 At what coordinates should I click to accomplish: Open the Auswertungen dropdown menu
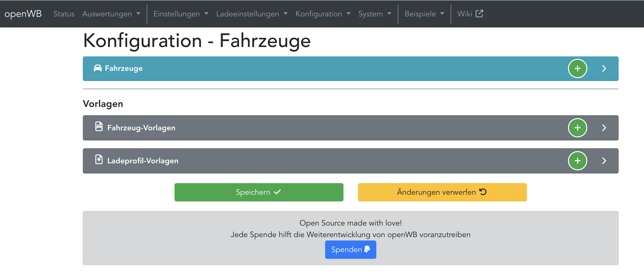111,14
